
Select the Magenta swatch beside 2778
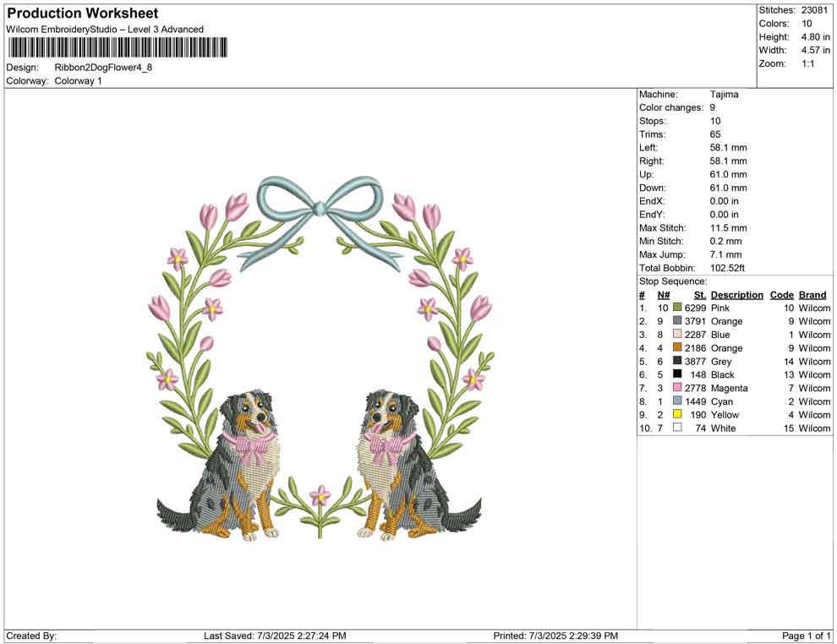click(x=676, y=388)
